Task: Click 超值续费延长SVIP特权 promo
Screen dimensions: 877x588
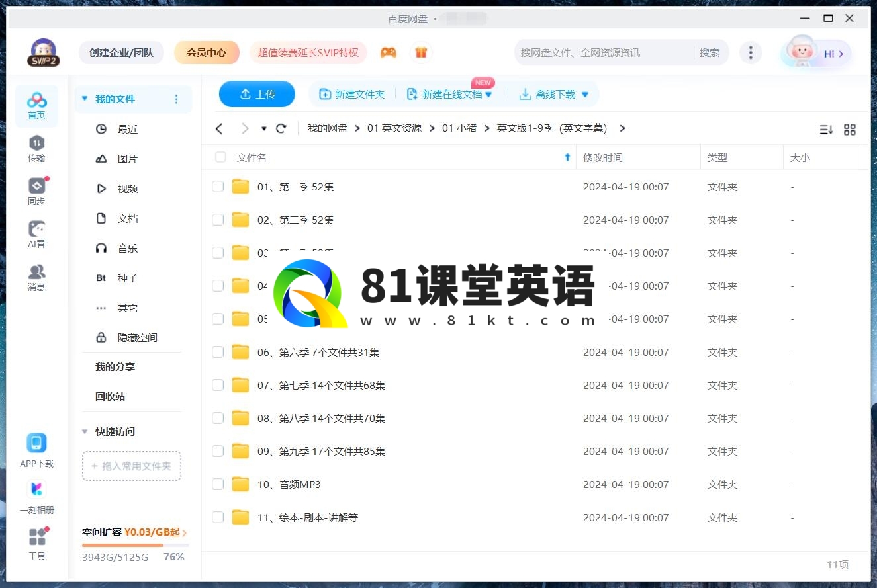Action: (x=308, y=53)
